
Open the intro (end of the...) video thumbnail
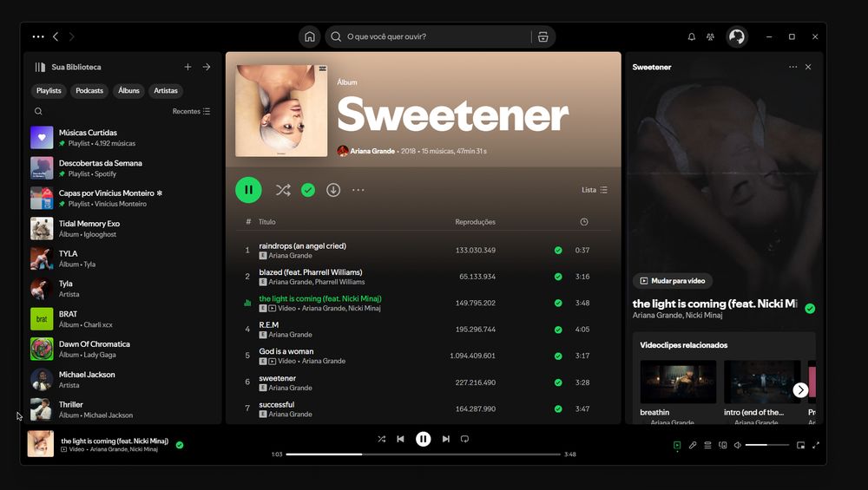point(762,382)
